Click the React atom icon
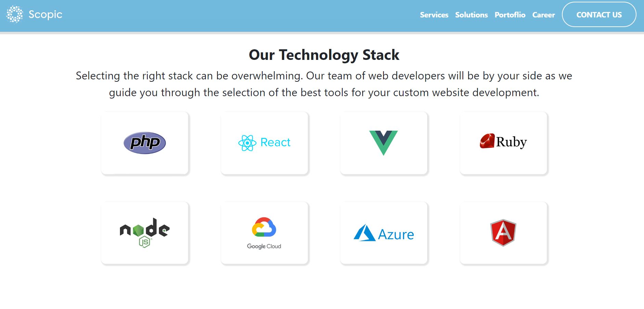This screenshot has width=644, height=309. (247, 143)
